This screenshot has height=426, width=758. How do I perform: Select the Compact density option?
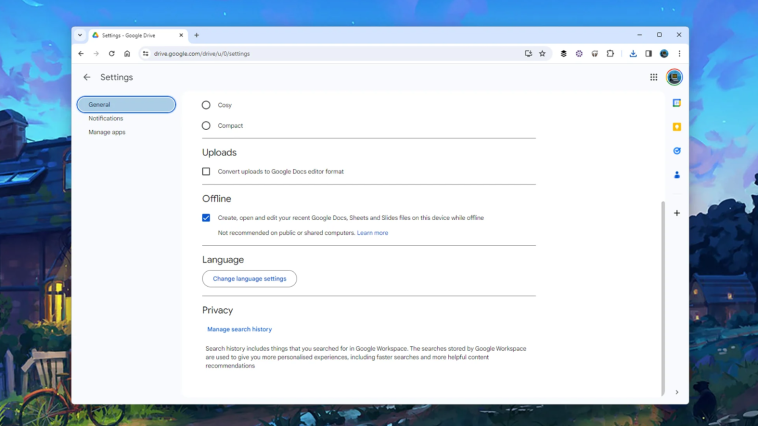tap(206, 126)
